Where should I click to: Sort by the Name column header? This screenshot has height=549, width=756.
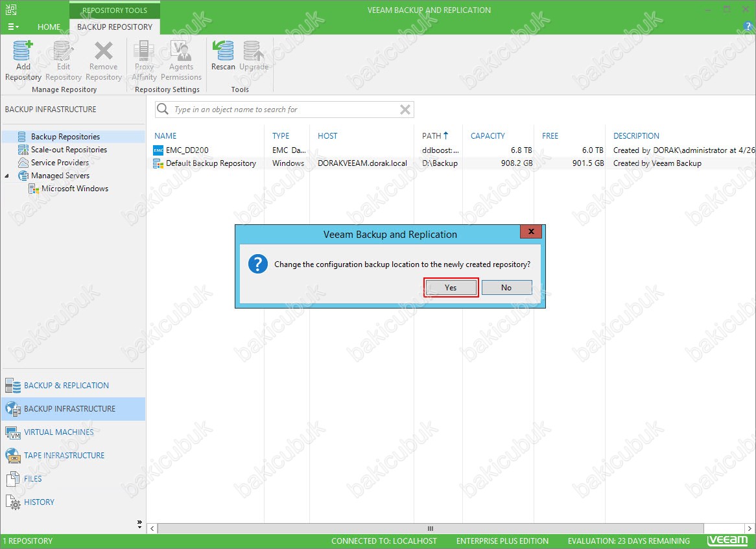165,136
